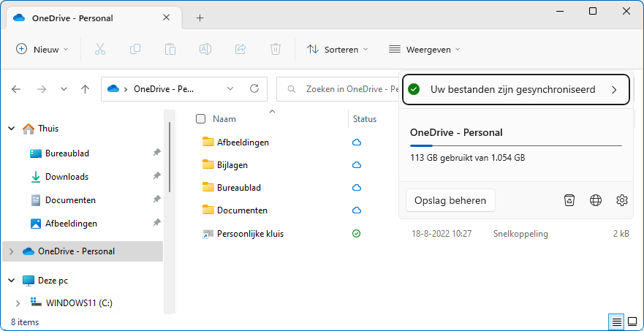Select the Persoonlijke kluis file name

point(250,234)
